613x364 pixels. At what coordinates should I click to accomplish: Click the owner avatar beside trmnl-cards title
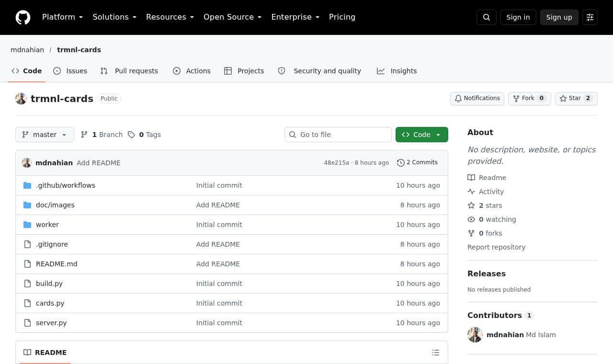pyautogui.click(x=21, y=99)
